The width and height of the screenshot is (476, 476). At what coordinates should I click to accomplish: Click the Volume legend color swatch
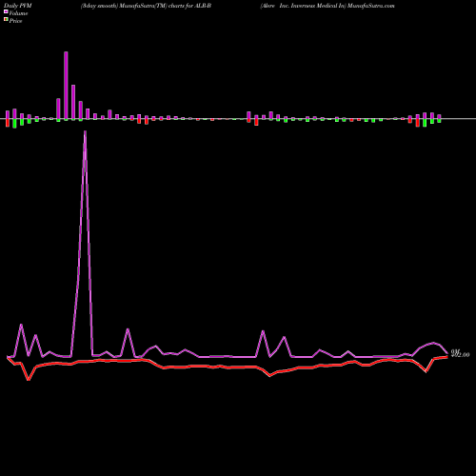[6, 11]
